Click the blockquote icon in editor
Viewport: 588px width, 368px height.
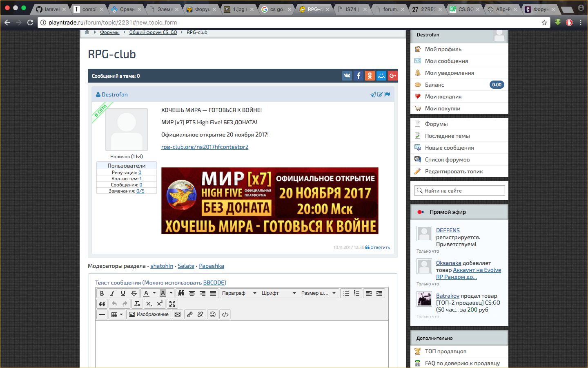tap(102, 304)
